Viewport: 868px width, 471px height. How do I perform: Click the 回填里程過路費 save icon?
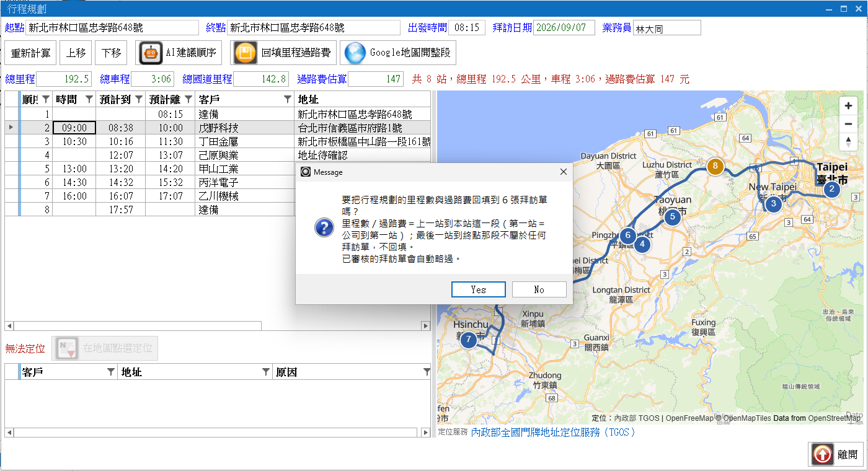pyautogui.click(x=246, y=53)
